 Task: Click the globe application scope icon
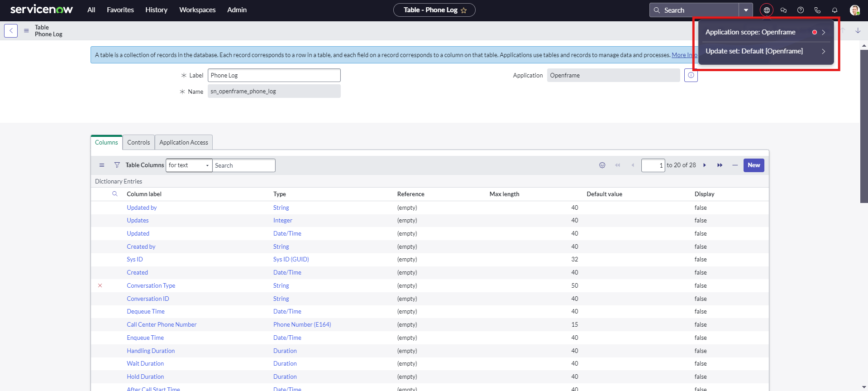click(x=766, y=10)
